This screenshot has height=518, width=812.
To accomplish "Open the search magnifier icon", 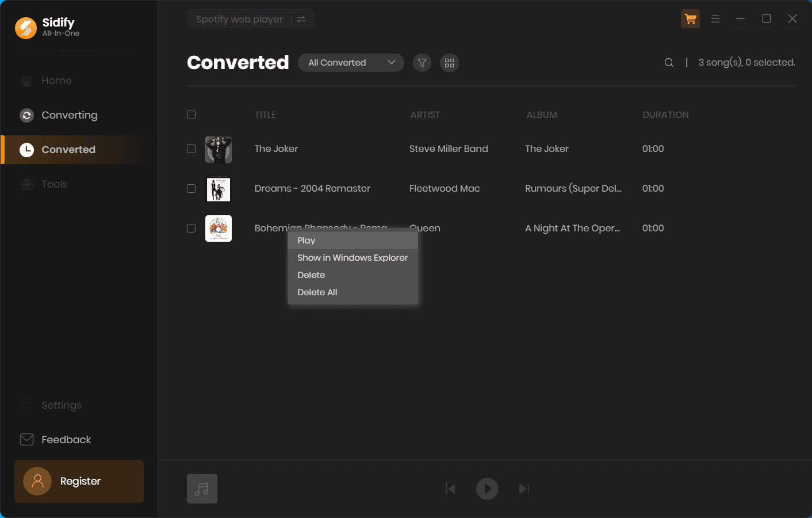I will (x=669, y=63).
